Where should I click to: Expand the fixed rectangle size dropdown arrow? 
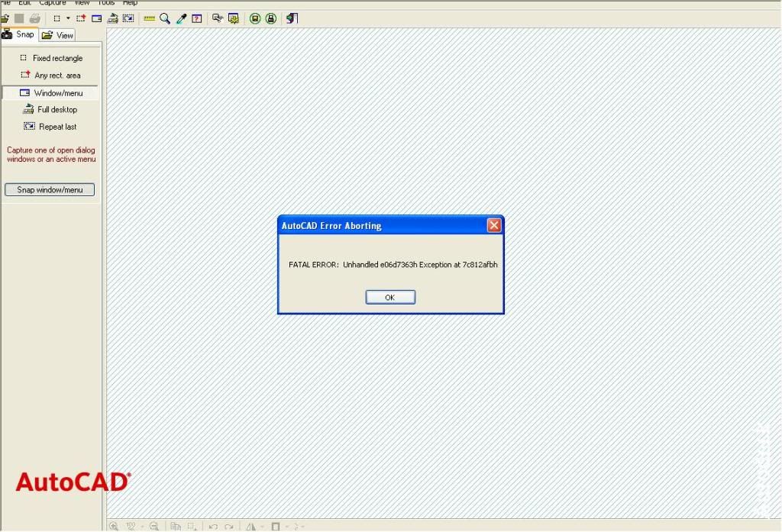click(x=68, y=19)
